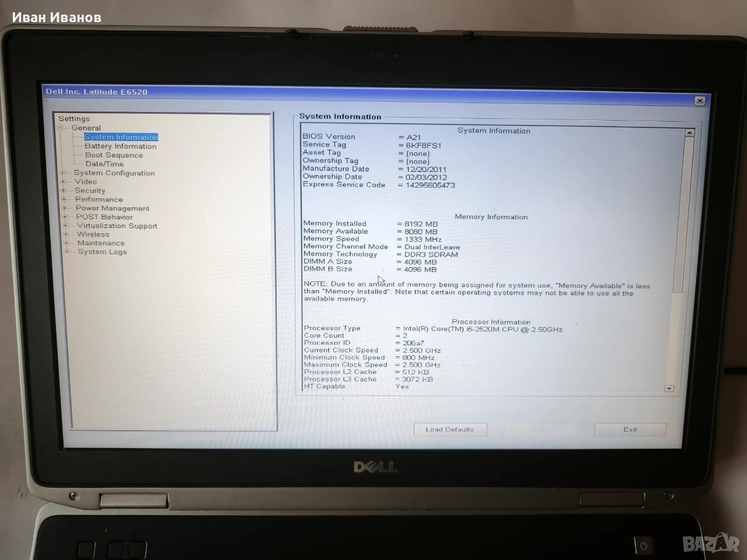Click the Processor L3 Cache value 3072 KB
This screenshot has width=747, height=560.
(417, 379)
